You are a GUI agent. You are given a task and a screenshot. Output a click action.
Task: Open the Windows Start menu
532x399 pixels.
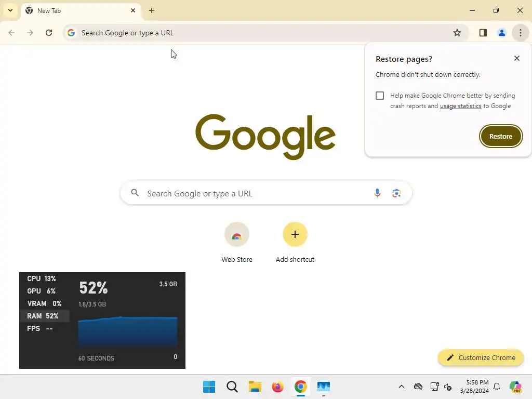click(209, 387)
